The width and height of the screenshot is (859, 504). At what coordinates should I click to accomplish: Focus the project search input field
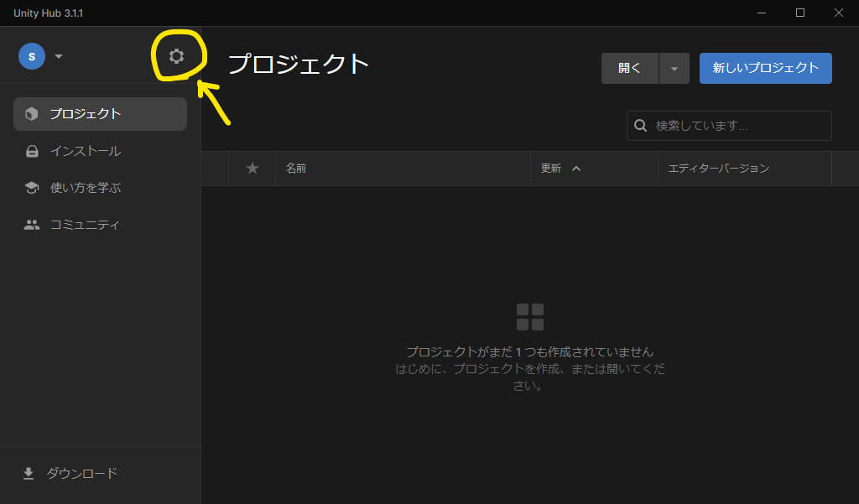(738, 126)
